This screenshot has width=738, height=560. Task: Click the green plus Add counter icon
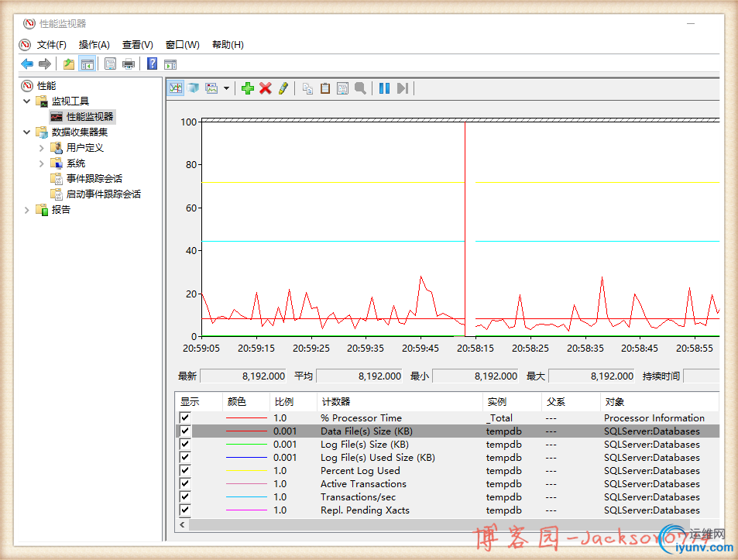[248, 88]
